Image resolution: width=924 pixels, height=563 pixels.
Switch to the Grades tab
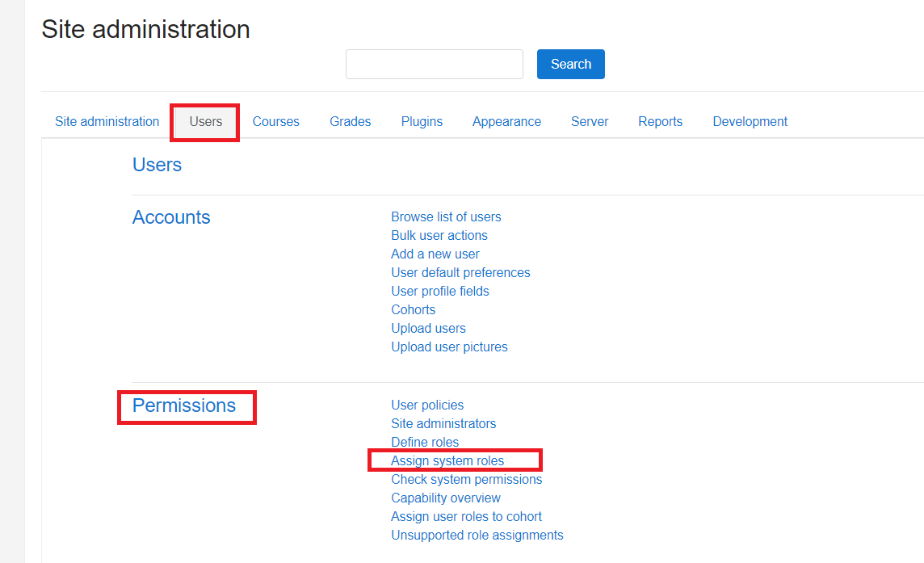(x=350, y=121)
